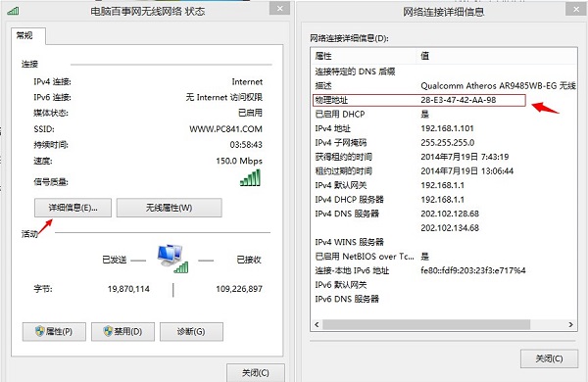Click IPv6 连接 value 无 Internet 访问权限
Screen dimensions: 588x382
click(223, 98)
